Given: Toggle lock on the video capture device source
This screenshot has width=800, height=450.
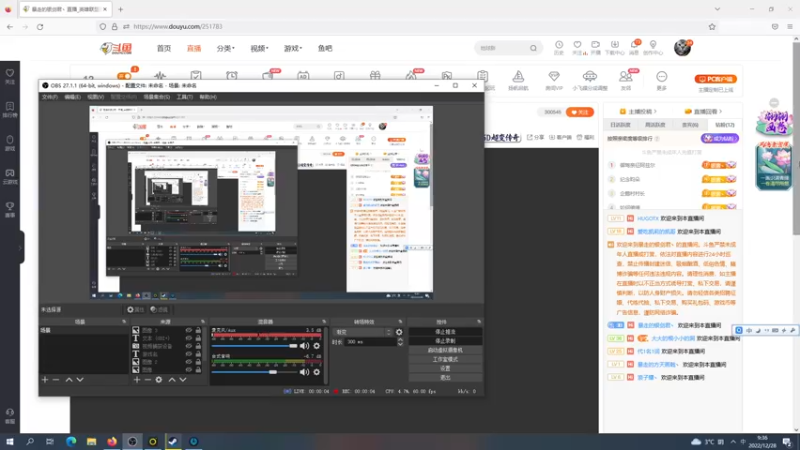Looking at the screenshot, I should (198, 346).
